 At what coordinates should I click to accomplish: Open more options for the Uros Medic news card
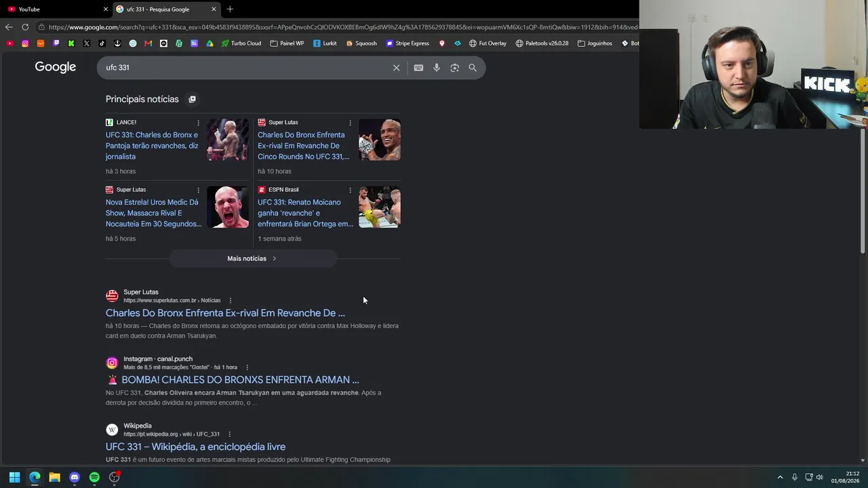(x=198, y=190)
